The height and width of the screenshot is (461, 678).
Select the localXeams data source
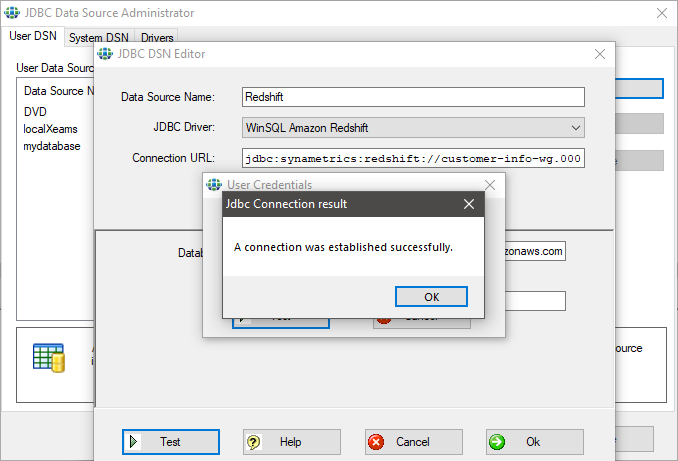click(x=51, y=129)
